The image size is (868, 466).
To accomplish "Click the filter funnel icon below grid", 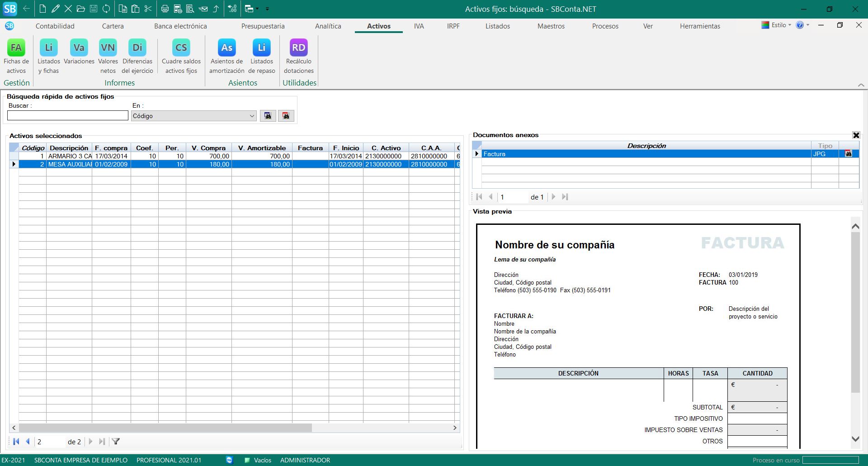I will (x=116, y=442).
